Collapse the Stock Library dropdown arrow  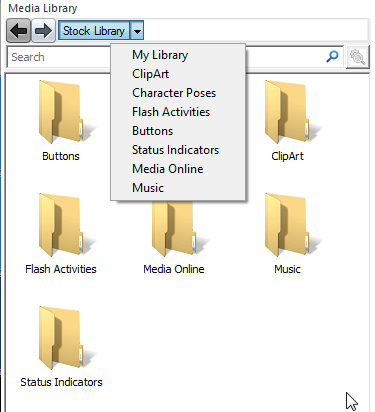pos(137,31)
